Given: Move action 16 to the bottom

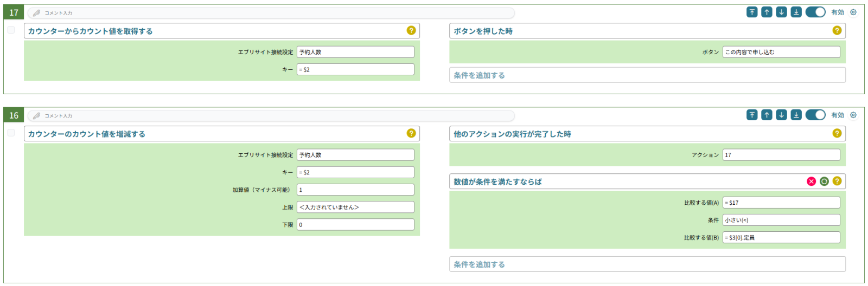Looking at the screenshot, I should tap(796, 115).
